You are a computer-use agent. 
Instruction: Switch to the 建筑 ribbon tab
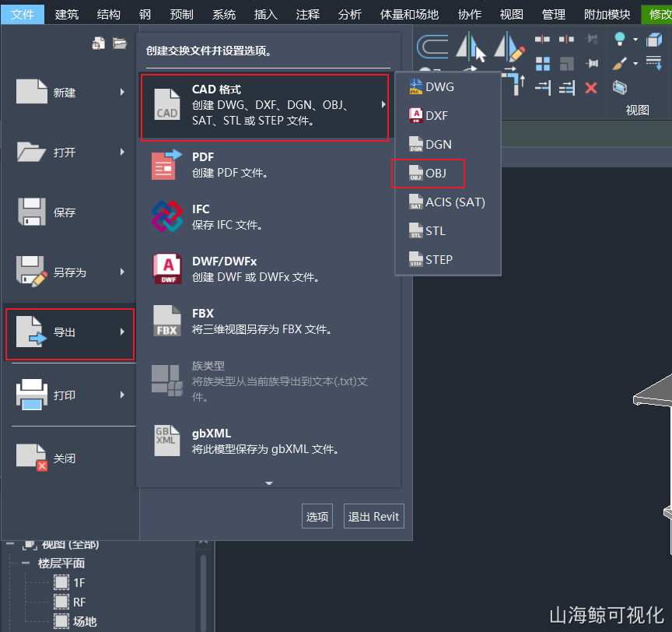click(67, 15)
